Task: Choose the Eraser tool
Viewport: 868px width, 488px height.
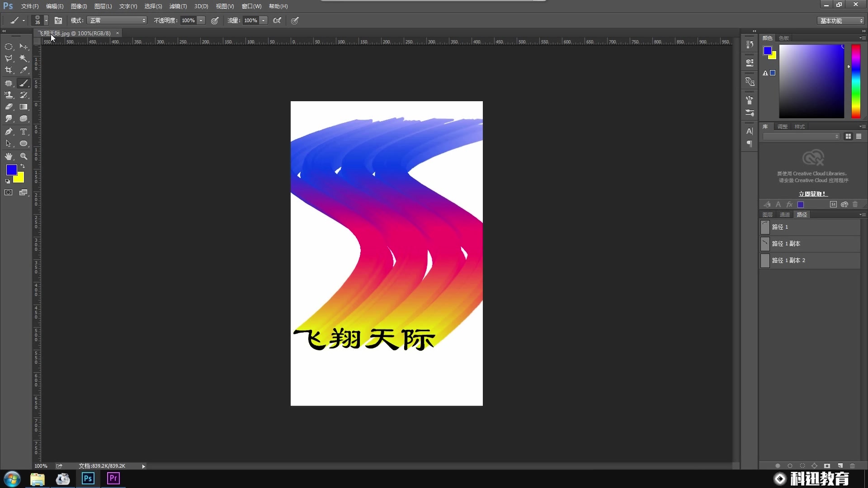Action: pos(9,107)
